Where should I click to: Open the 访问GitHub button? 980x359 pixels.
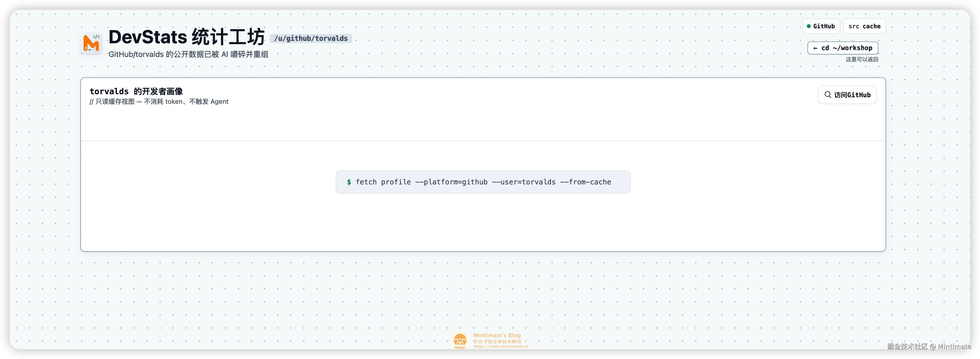[847, 95]
